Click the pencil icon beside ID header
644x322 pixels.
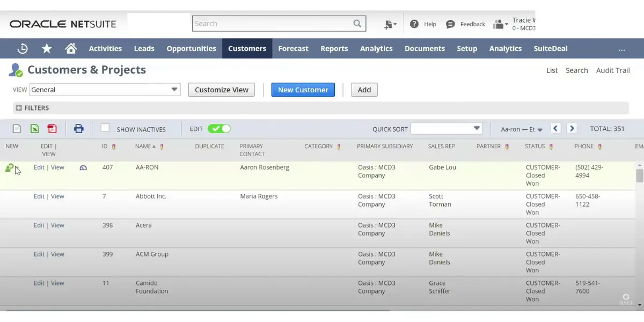(113, 147)
